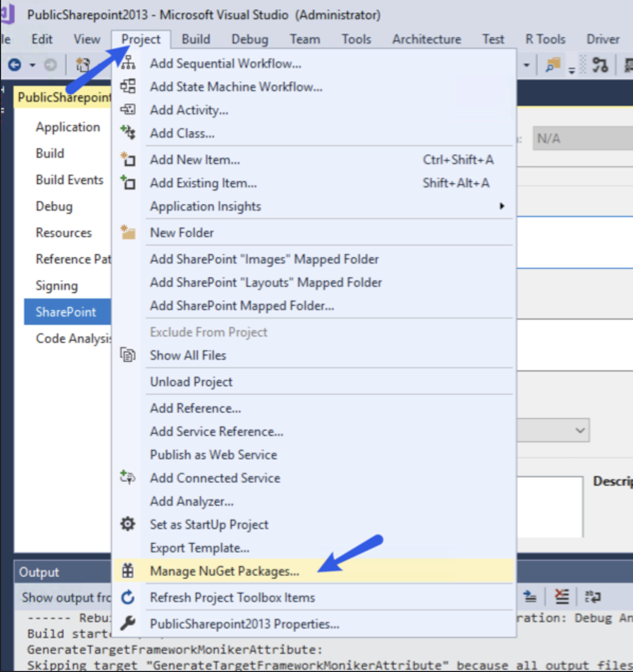This screenshot has width=633, height=672.
Task: Click the Refresh Project Toolbox Items icon
Action: [128, 597]
